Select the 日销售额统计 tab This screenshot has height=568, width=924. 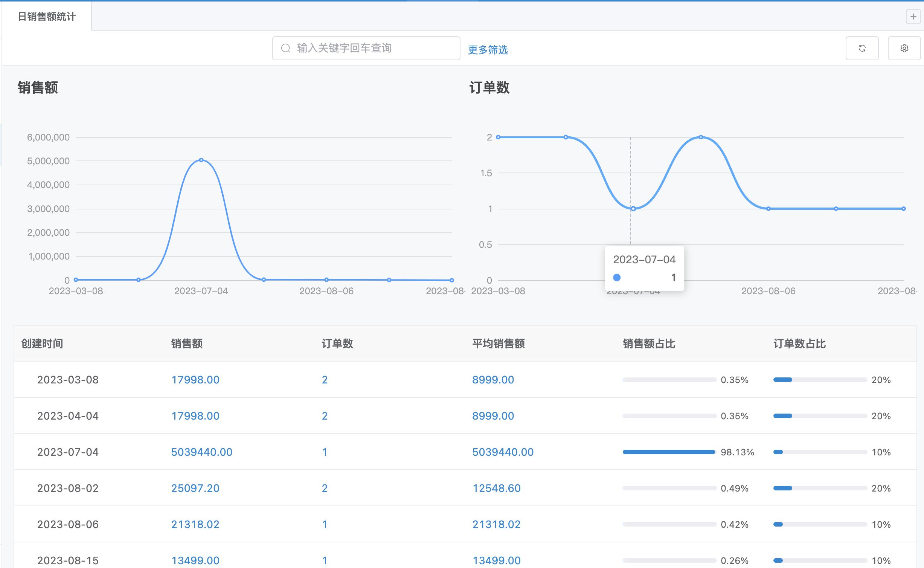click(x=47, y=17)
